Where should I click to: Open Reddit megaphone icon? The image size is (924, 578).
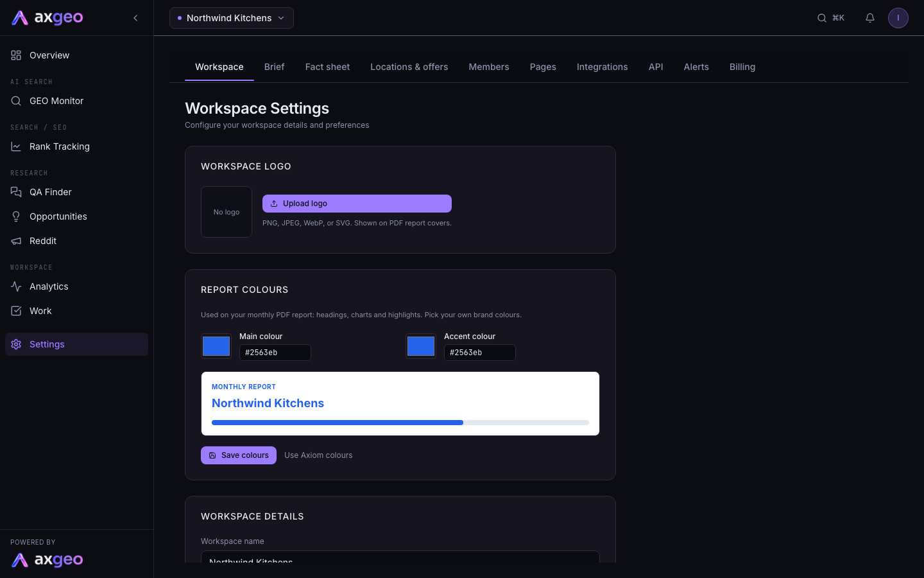pos(16,241)
